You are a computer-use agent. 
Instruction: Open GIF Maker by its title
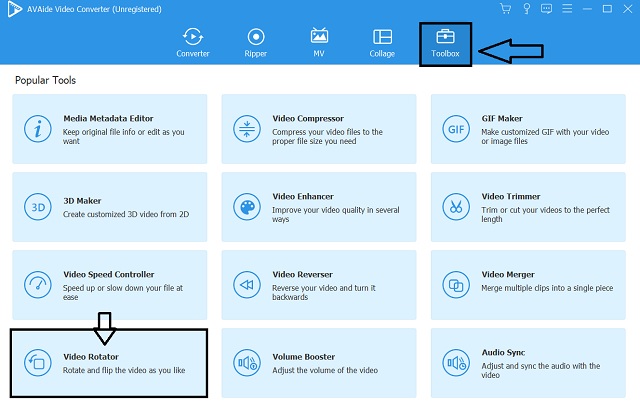502,118
